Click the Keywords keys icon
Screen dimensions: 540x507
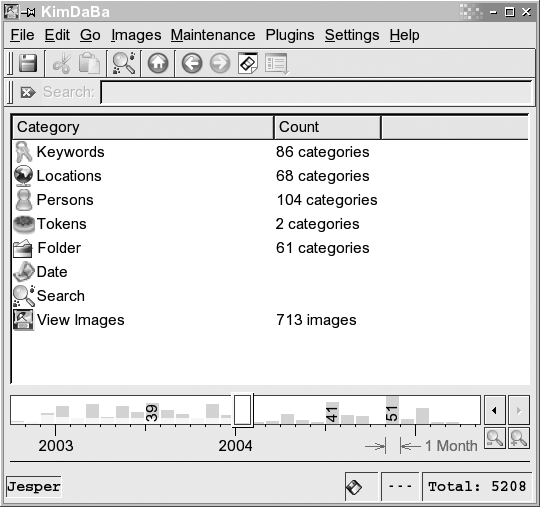(x=23, y=152)
